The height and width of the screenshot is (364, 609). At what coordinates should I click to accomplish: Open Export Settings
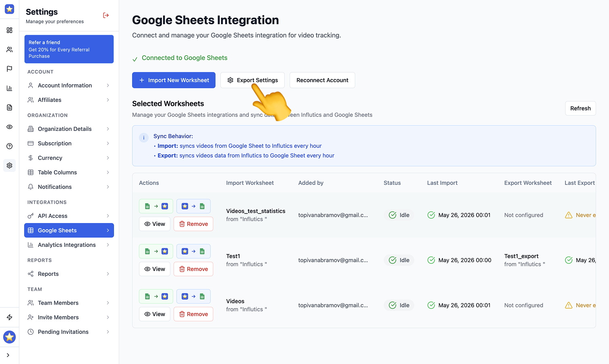click(x=253, y=80)
